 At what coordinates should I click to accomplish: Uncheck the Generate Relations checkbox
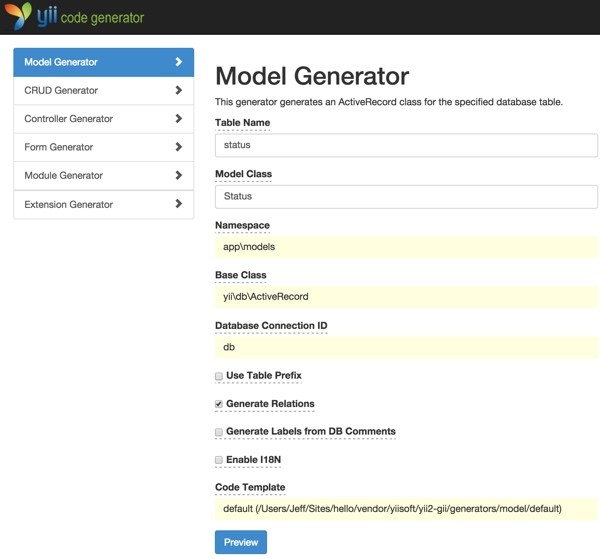click(218, 404)
